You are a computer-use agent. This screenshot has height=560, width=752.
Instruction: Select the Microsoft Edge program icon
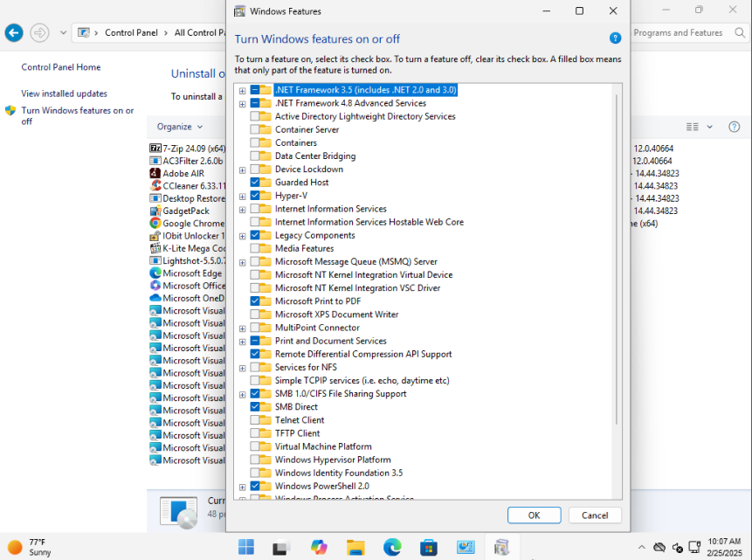155,273
